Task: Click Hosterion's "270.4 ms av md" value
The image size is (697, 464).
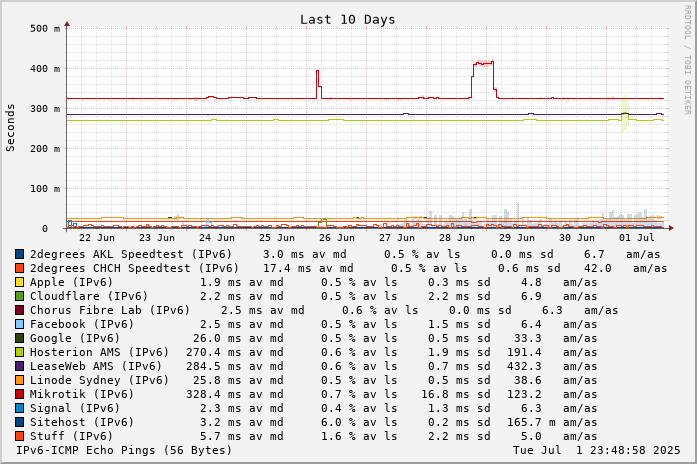Action: (235, 352)
